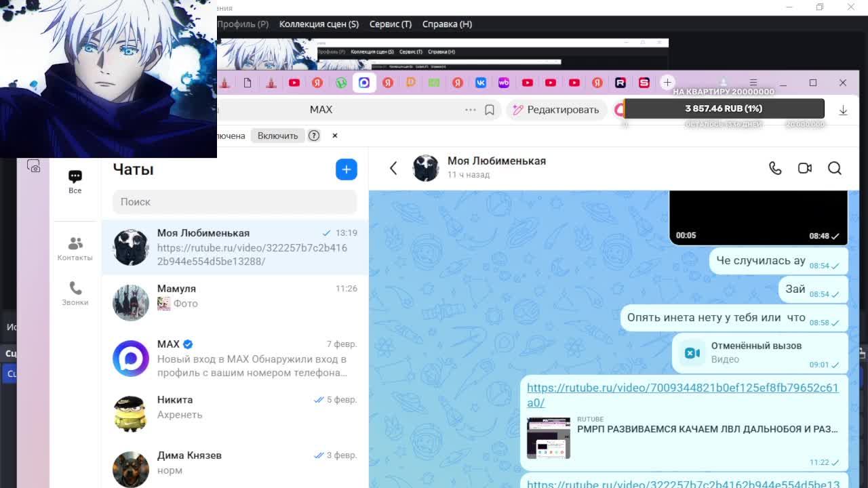Open the Сервис (T) menu

[391, 24]
